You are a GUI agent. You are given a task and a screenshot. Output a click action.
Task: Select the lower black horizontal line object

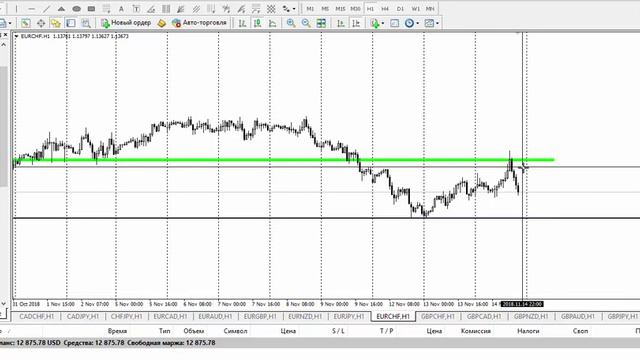click(327, 218)
